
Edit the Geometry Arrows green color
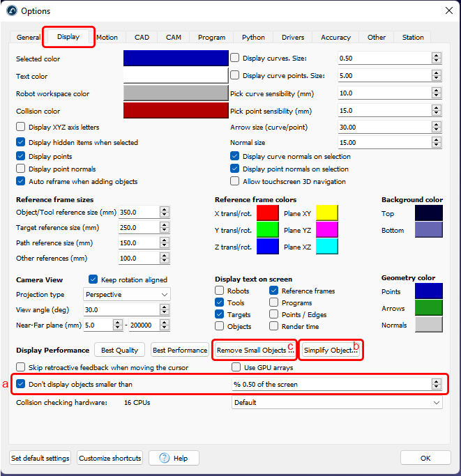pyautogui.click(x=428, y=308)
